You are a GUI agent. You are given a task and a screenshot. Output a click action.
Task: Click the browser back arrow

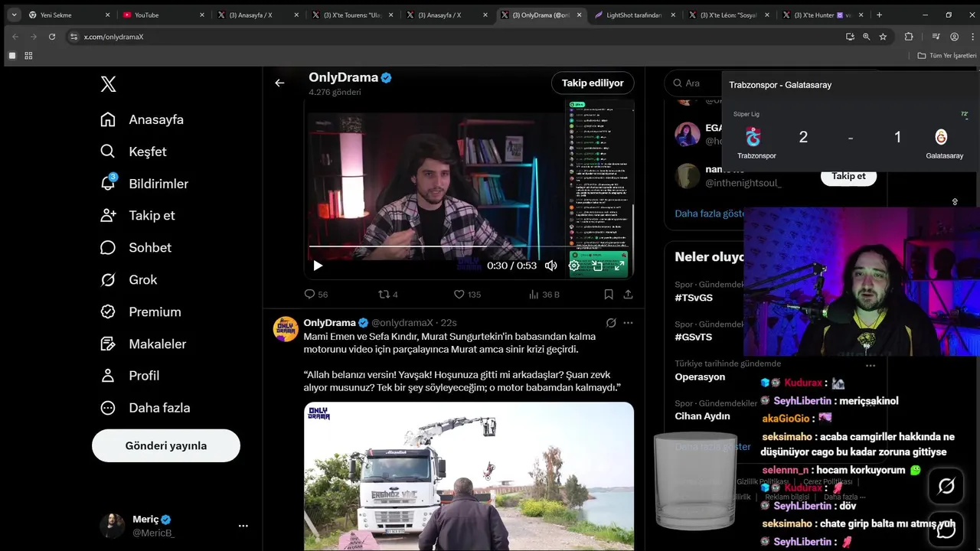pos(14,37)
